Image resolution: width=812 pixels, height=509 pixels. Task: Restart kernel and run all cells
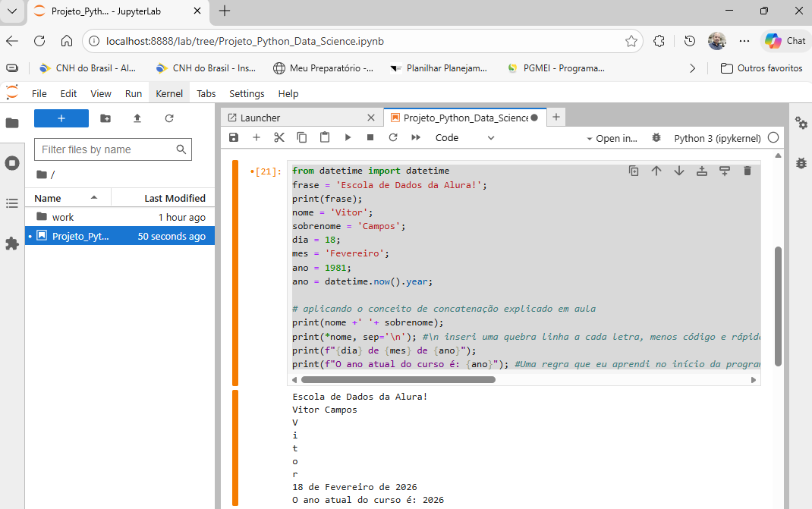tap(416, 138)
